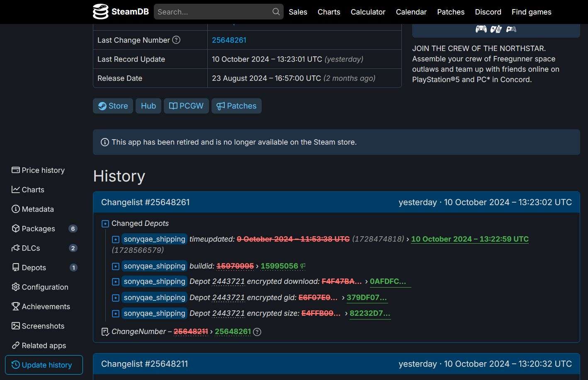The height and width of the screenshot is (380, 588).
Task: Click the Patches button below the table
Action: [236, 106]
